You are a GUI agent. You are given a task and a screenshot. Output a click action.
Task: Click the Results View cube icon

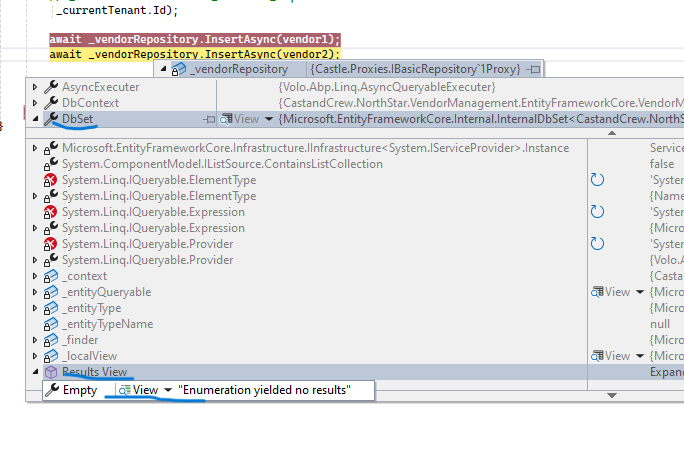51,372
